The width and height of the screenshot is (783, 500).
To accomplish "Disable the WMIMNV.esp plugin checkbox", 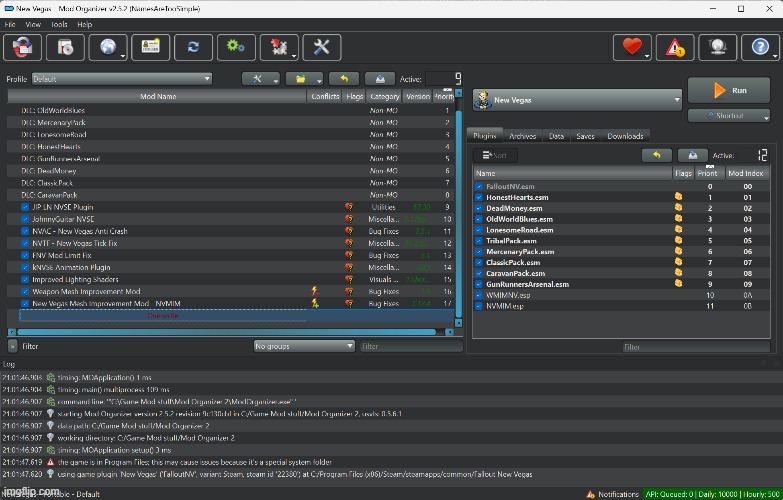I will (x=479, y=295).
